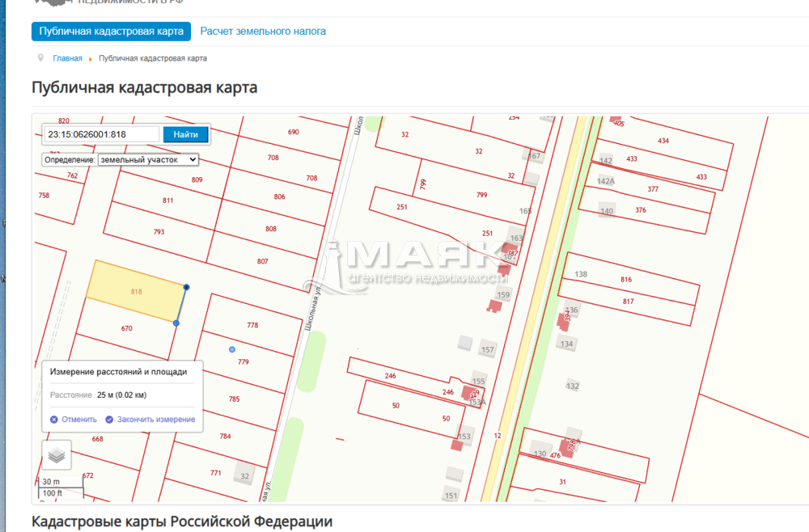Click the location pin icon in breadcrumbs

40,58
